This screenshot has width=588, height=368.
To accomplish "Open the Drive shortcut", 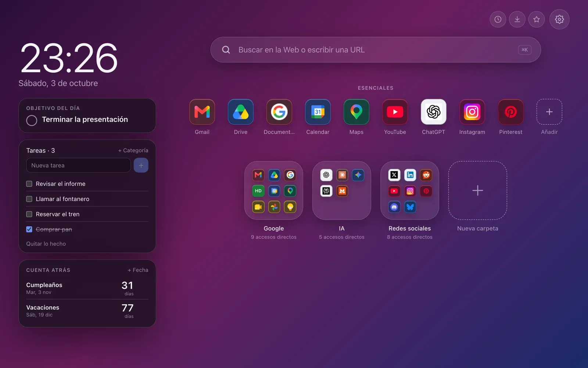I will pyautogui.click(x=241, y=112).
